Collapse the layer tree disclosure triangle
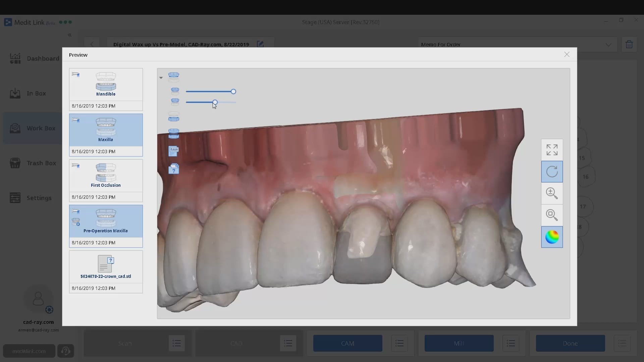Viewport: 644px width, 362px height. 161,77
